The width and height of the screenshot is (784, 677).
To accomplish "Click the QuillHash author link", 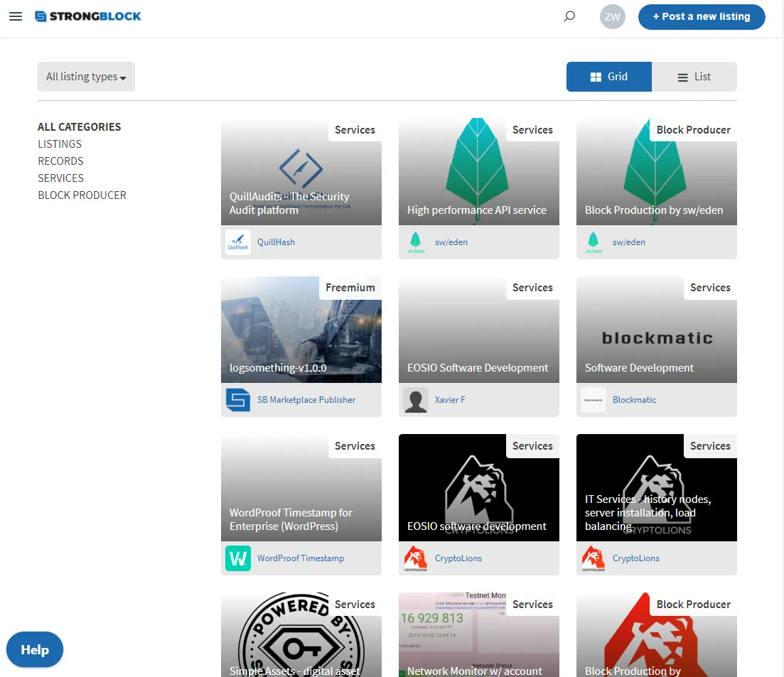I will [276, 242].
